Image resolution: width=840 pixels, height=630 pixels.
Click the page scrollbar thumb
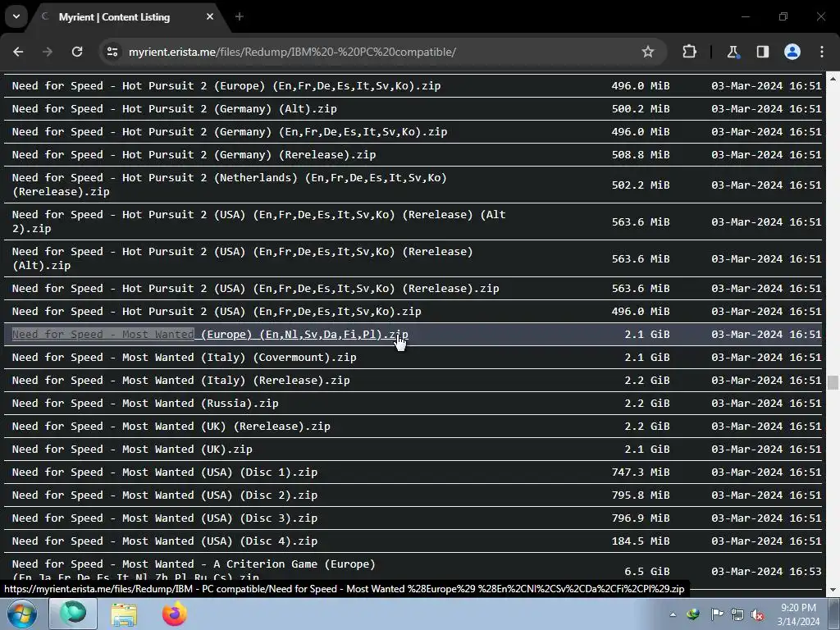833,382
